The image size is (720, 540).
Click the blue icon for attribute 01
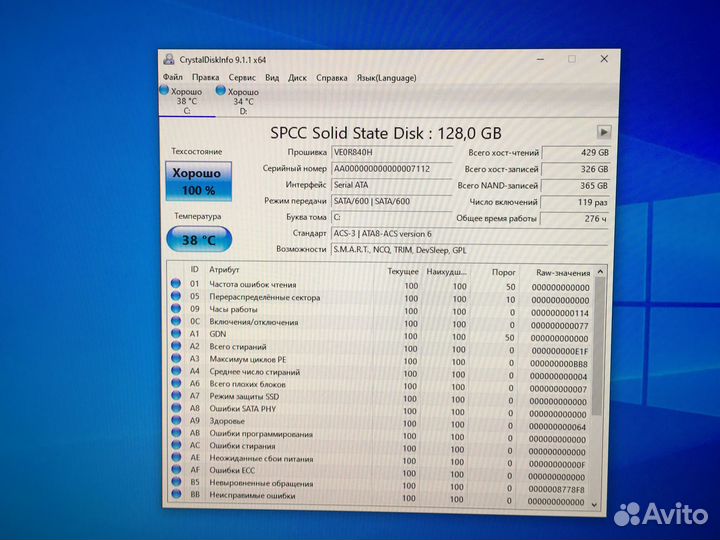[x=176, y=284]
